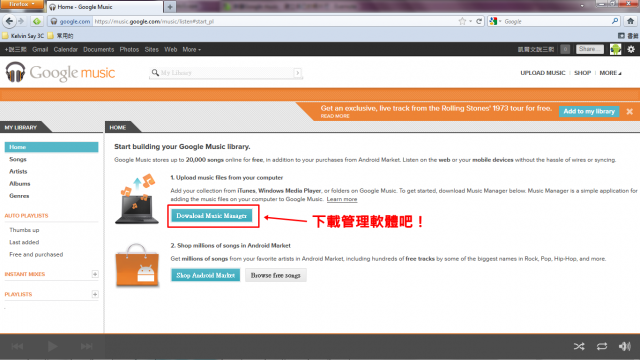Click the green navigation icon beside forward
640x360 pixels.
(37, 21)
